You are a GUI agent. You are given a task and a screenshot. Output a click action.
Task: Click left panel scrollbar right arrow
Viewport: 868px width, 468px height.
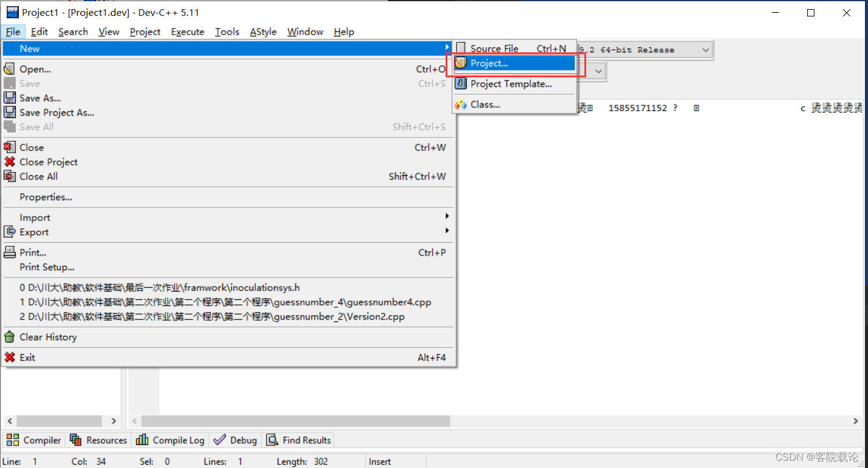point(113,421)
